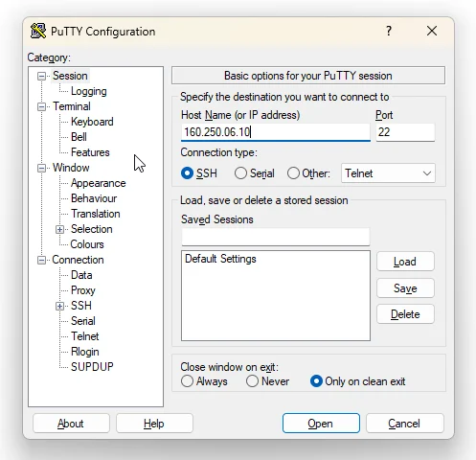Collapse the Connection tree node
Viewport: 476px width, 460px height.
coord(41,260)
